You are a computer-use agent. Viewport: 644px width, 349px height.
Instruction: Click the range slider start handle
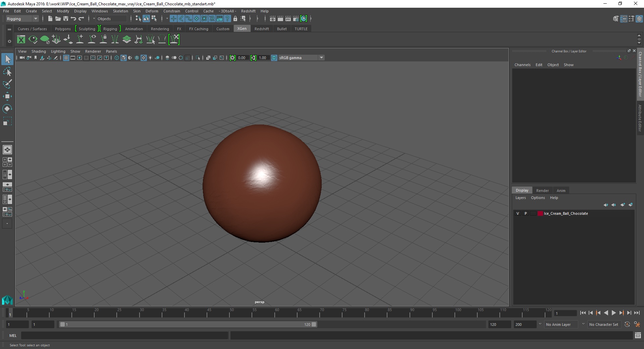click(62, 325)
